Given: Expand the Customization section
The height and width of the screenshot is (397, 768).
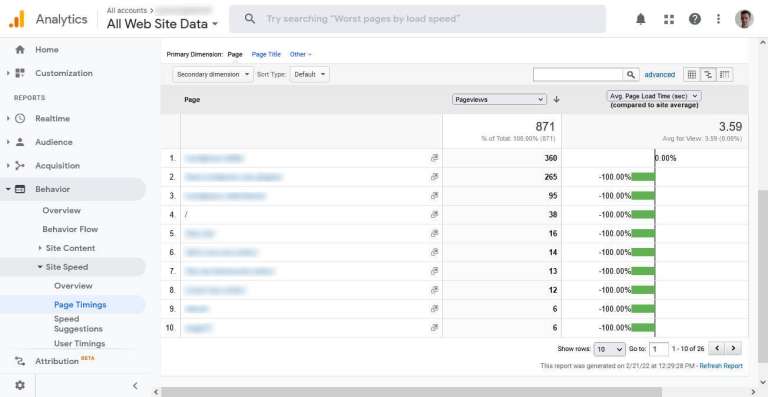Looking at the screenshot, I should pos(8,73).
